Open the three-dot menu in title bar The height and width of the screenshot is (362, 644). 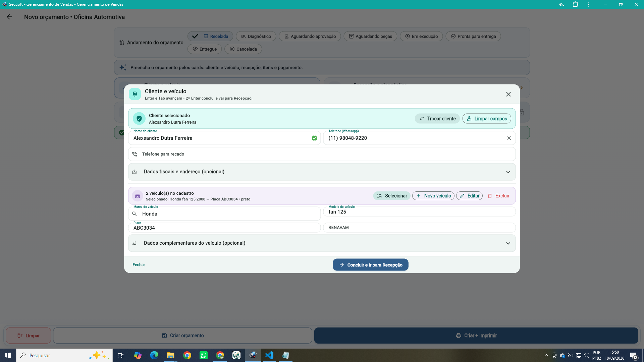[589, 4]
